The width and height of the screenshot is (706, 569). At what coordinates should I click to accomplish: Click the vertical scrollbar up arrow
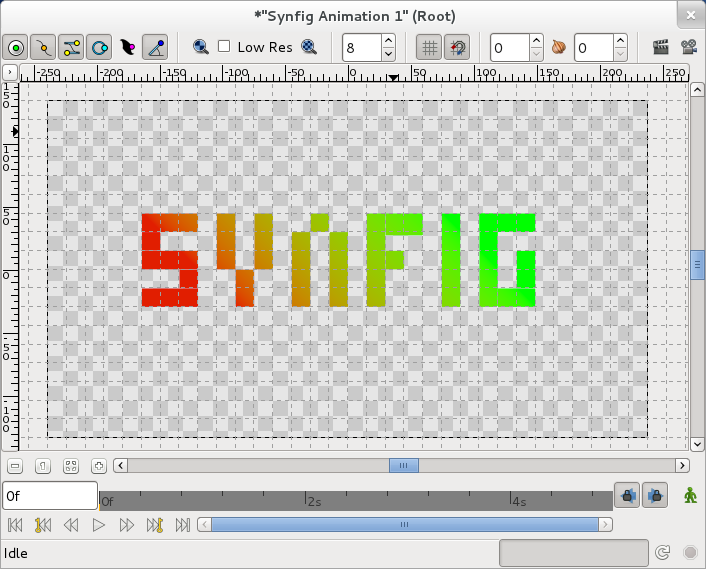click(697, 90)
